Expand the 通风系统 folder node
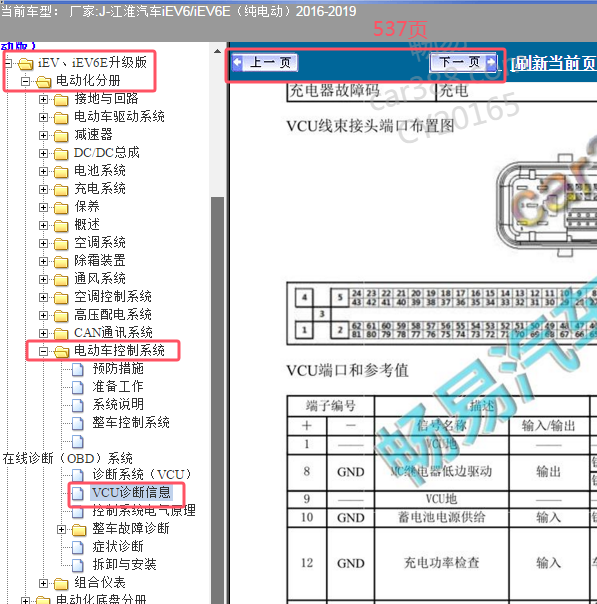The image size is (597, 604). point(44,279)
